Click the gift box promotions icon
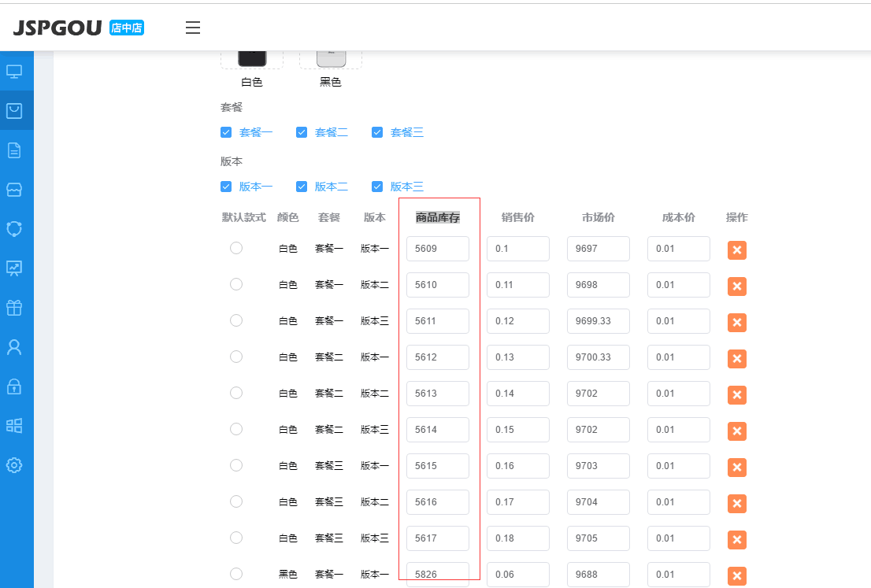The image size is (871, 588). (14, 308)
